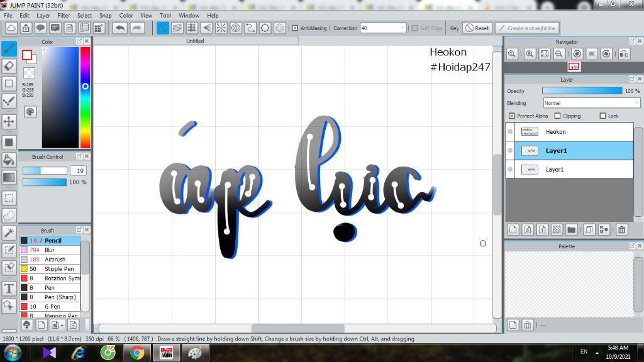Toggle Soft Edge checkbox
Viewport: 644px width, 362px height.
point(414,28)
